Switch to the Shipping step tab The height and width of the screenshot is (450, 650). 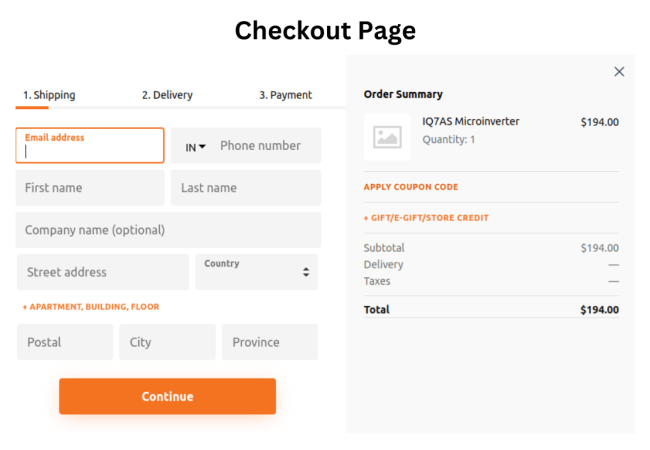pyautogui.click(x=49, y=95)
